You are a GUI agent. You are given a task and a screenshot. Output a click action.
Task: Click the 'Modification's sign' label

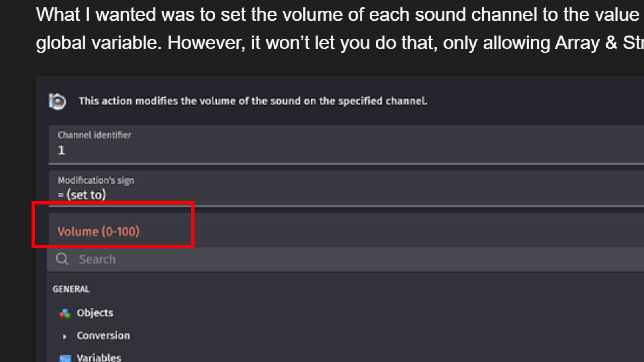[96, 180]
